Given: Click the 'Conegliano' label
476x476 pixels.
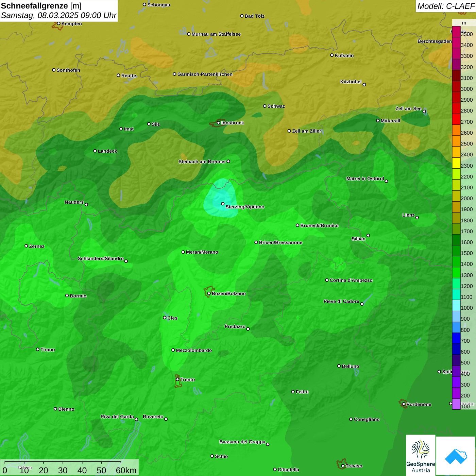Looking at the screenshot, I should 367,419.
